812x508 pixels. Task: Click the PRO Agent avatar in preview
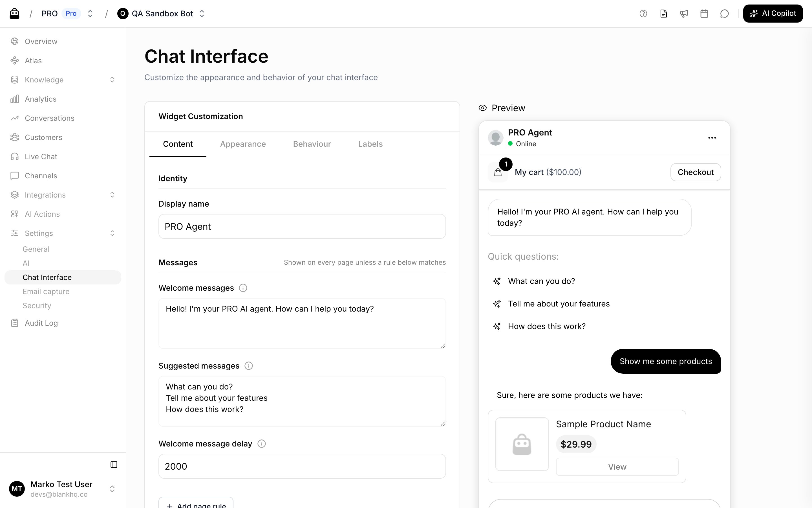[496, 138]
